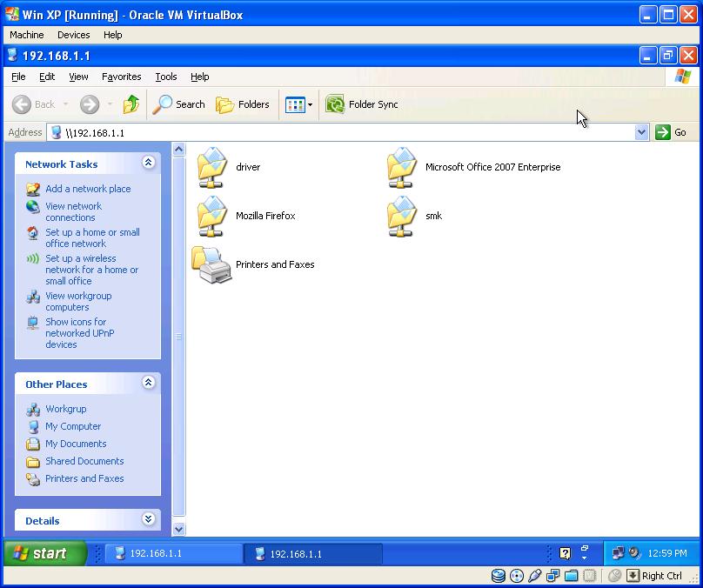
Task: Click the tray network computers icon
Action: pyautogui.click(x=619, y=553)
